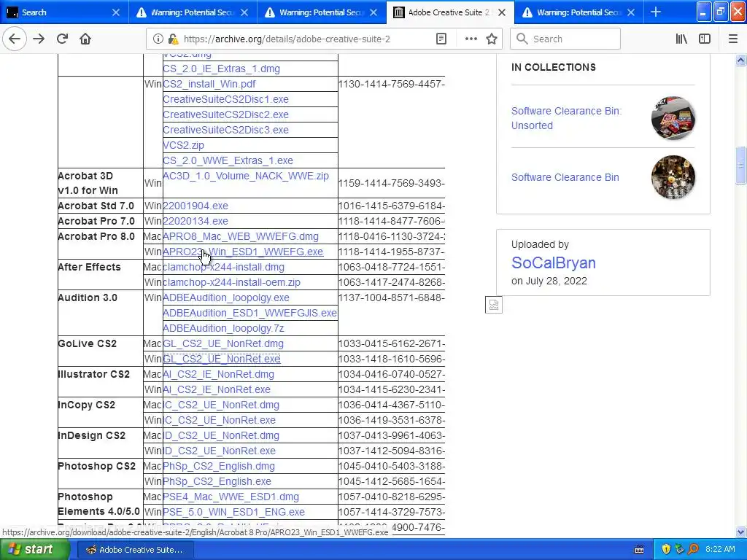Open the Library icon in toolbar

pyautogui.click(x=681, y=39)
